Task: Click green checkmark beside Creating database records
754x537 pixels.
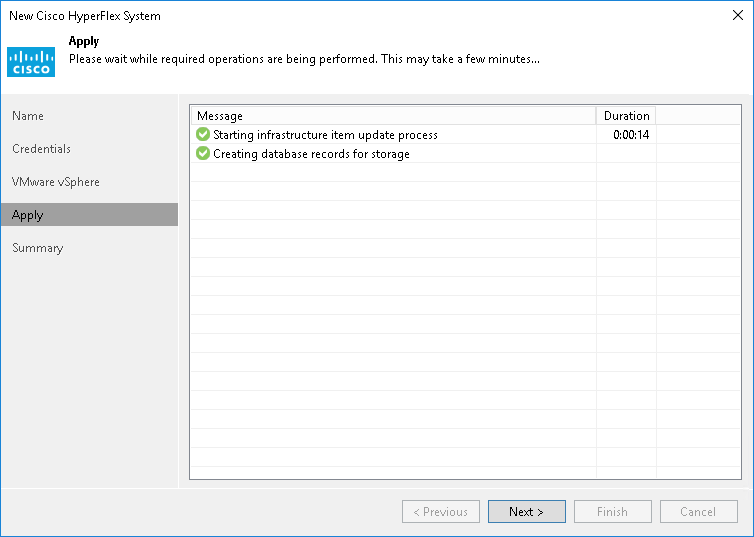Action: 203,154
